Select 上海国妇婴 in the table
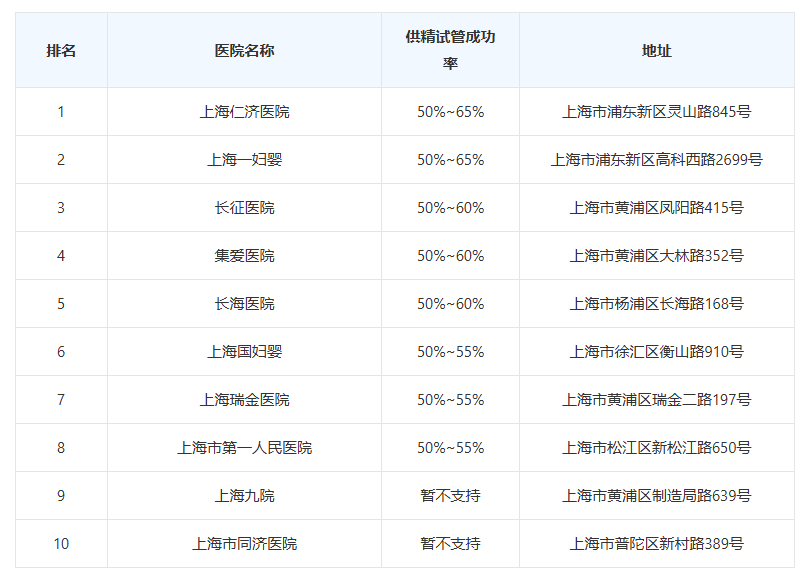 pos(244,351)
